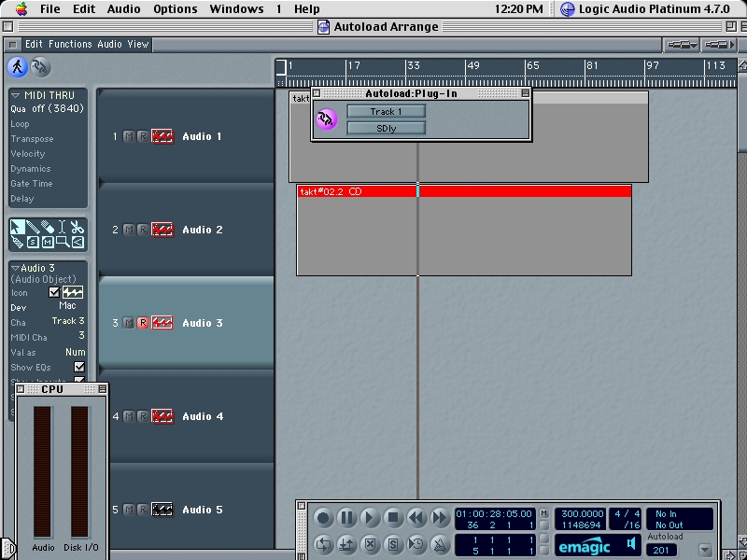Open the Dev Mac device menu
This screenshot has height=560, width=747.
67,306
